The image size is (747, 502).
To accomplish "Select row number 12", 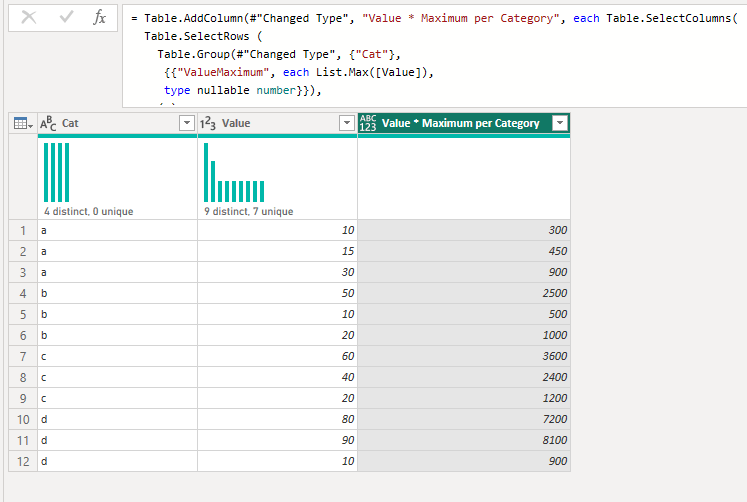I will coord(22,461).
